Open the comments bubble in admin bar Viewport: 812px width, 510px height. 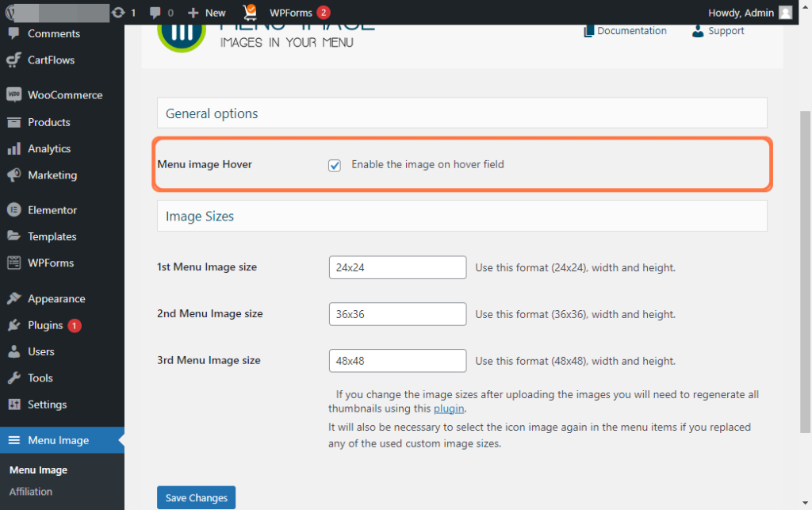coord(155,13)
